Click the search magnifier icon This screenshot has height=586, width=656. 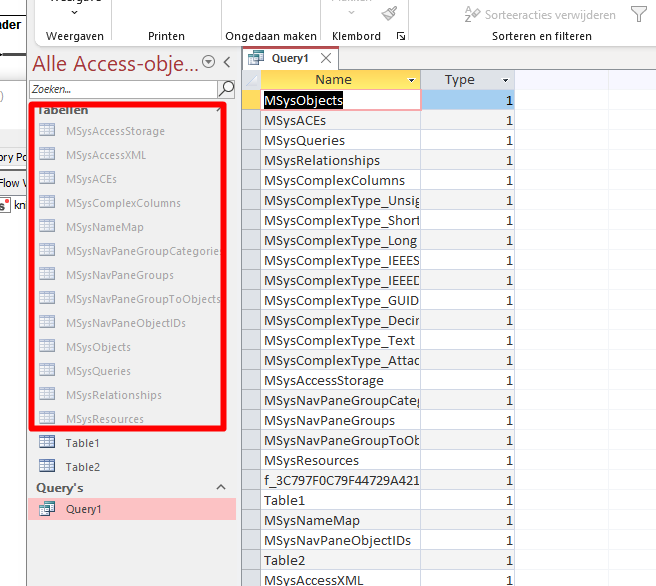coord(226,89)
